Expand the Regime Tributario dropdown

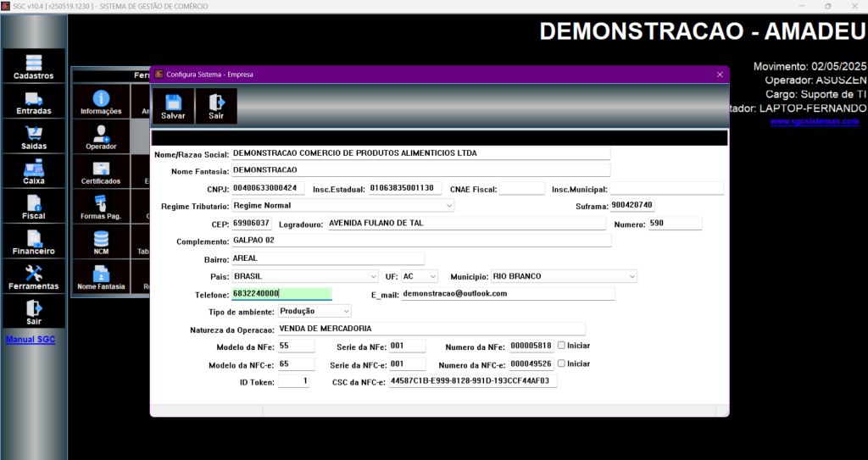449,205
